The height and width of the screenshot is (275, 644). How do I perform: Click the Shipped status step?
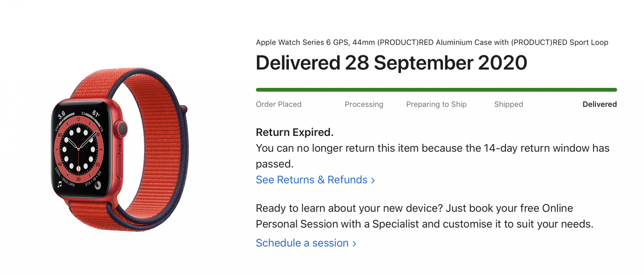(x=508, y=104)
